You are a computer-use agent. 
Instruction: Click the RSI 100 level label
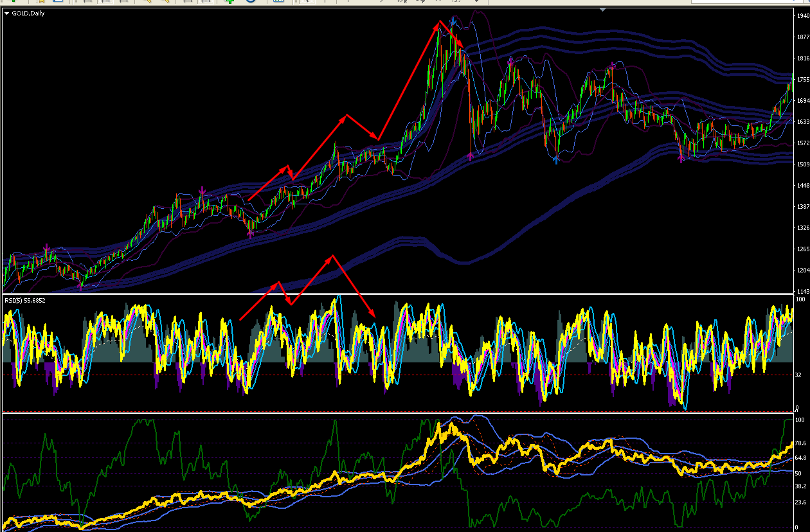click(x=800, y=299)
